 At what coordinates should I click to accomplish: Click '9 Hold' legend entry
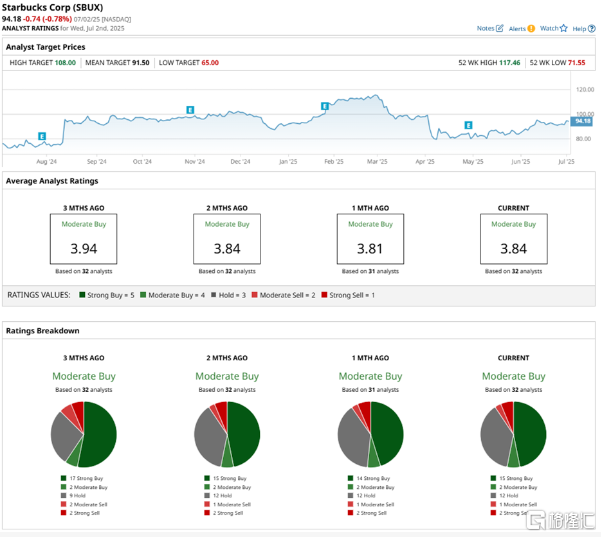click(x=73, y=496)
